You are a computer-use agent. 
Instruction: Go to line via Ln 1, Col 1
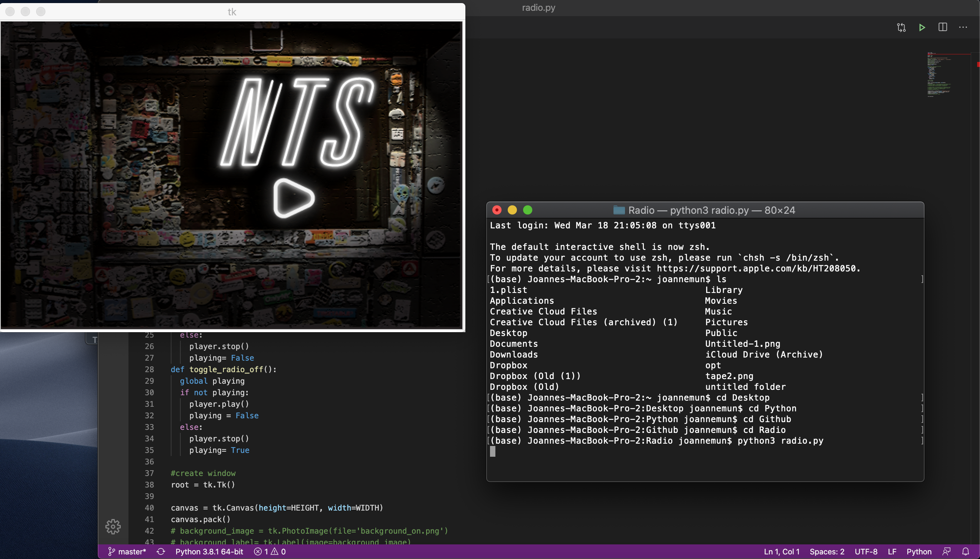[x=782, y=552]
